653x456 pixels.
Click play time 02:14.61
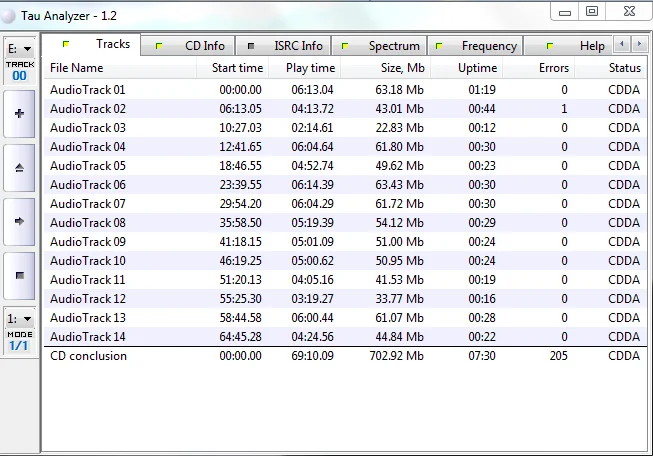[312, 128]
